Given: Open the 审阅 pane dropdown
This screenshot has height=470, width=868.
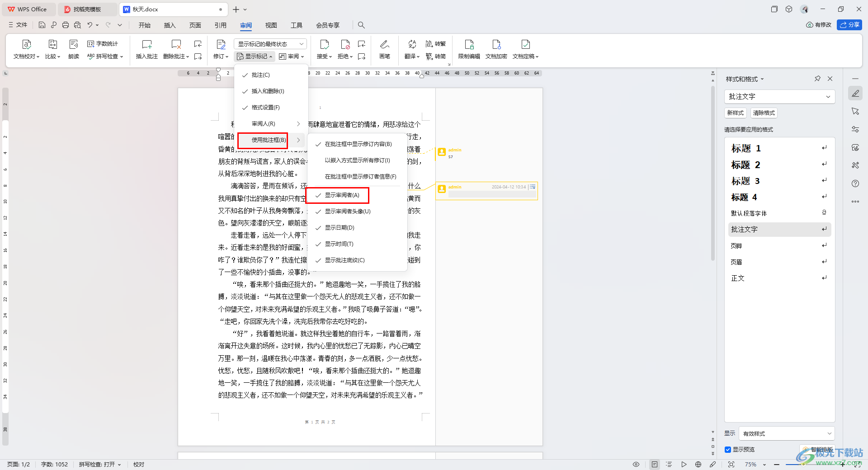Looking at the screenshot, I should [x=292, y=56].
